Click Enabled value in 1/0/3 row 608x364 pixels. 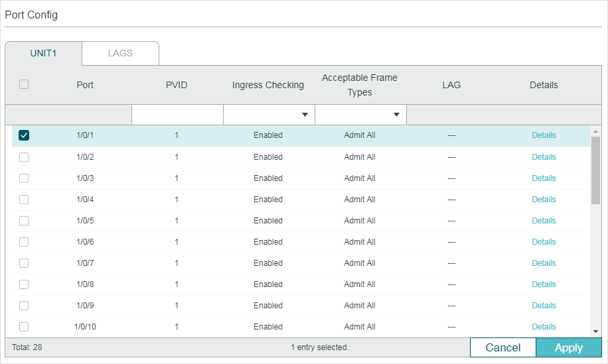pos(268,178)
